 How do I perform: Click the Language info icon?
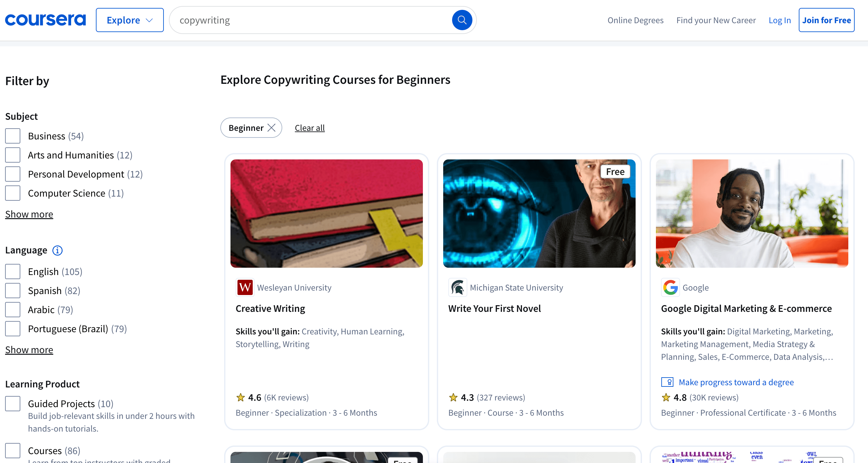(x=57, y=250)
